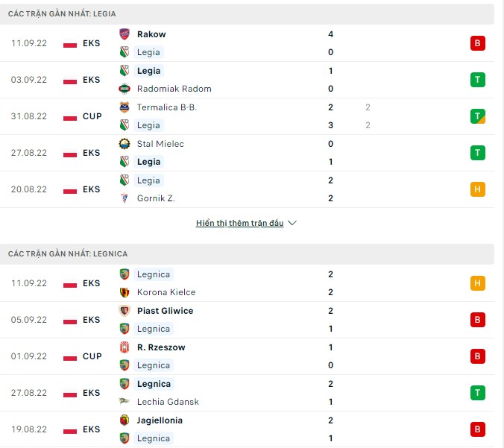Click the R. Rzeszow club crest
This screenshot has width=504, height=448.
coord(125,347)
